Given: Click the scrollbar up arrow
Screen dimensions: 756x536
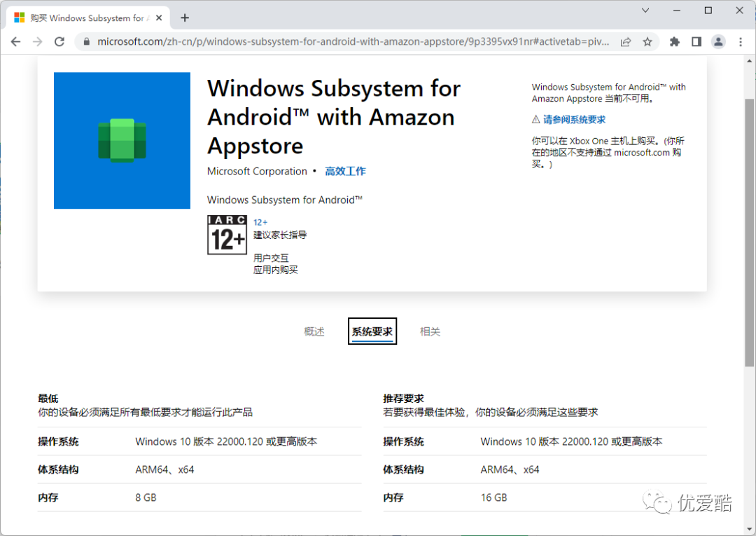Looking at the screenshot, I should (749, 61).
